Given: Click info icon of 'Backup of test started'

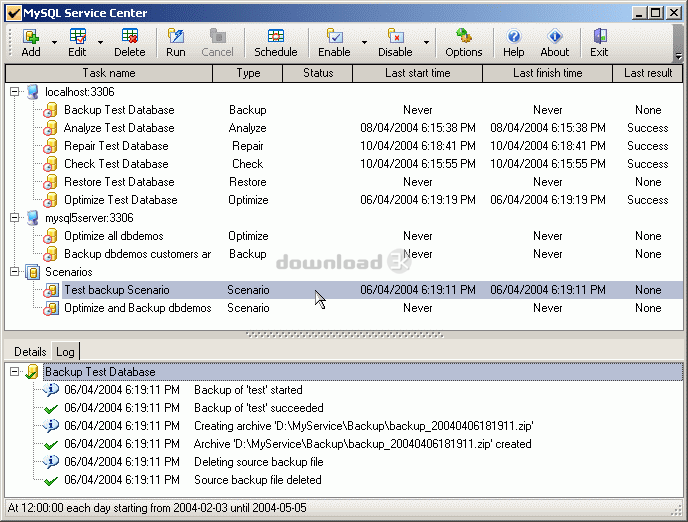Looking at the screenshot, I should pos(51,390).
